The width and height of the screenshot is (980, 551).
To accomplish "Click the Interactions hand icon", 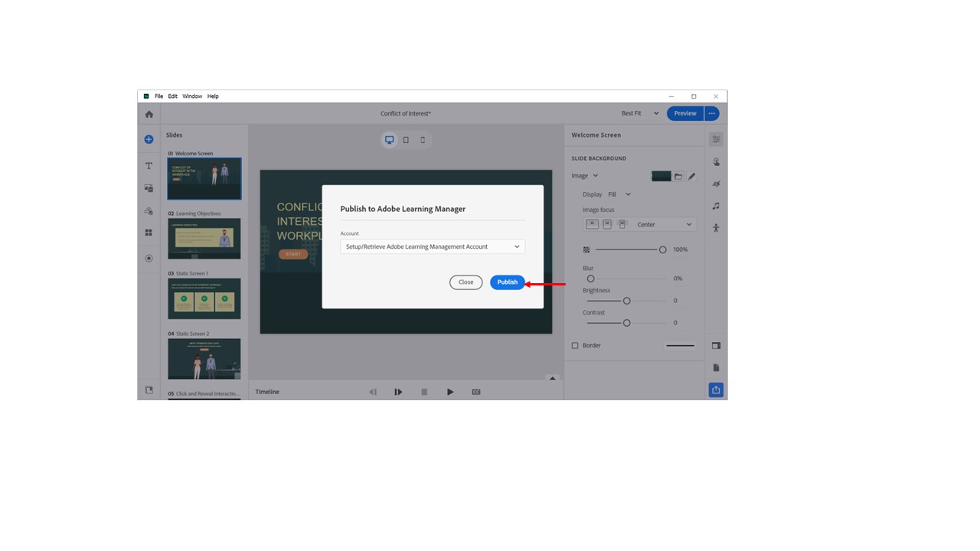I will point(716,161).
